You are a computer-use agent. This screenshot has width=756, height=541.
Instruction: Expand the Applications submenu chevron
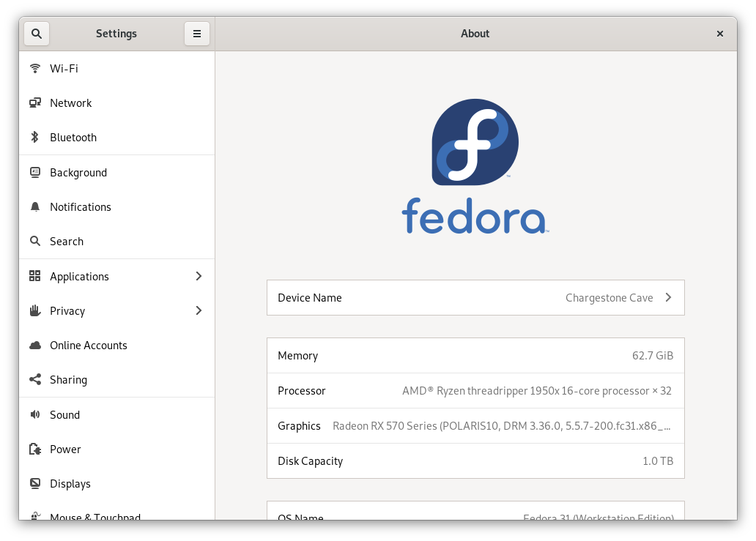(x=199, y=276)
